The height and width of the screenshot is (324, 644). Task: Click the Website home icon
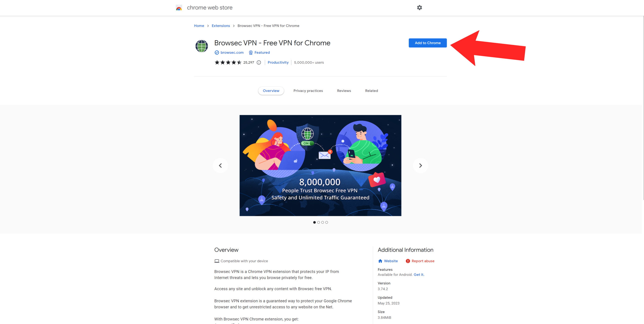tap(380, 261)
